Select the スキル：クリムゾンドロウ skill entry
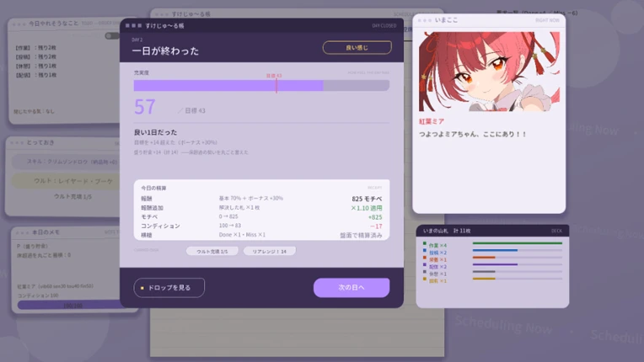644x362 pixels. coord(66,162)
